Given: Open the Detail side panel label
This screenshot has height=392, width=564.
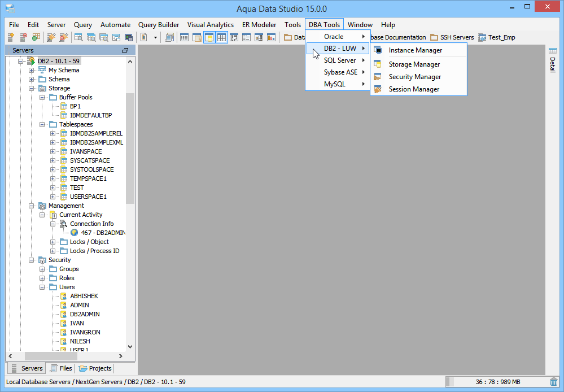Looking at the screenshot, I should click(553, 65).
